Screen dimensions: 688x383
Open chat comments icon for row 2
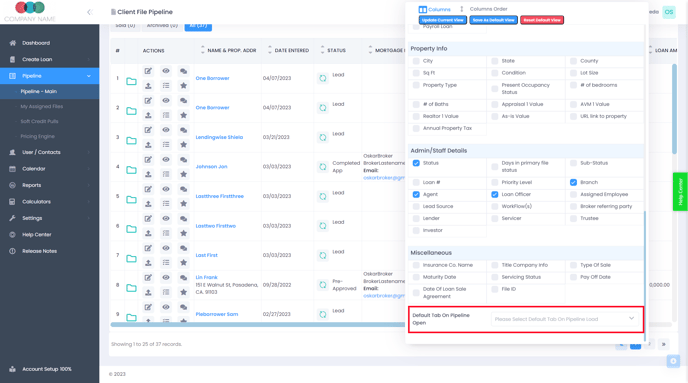tap(183, 100)
